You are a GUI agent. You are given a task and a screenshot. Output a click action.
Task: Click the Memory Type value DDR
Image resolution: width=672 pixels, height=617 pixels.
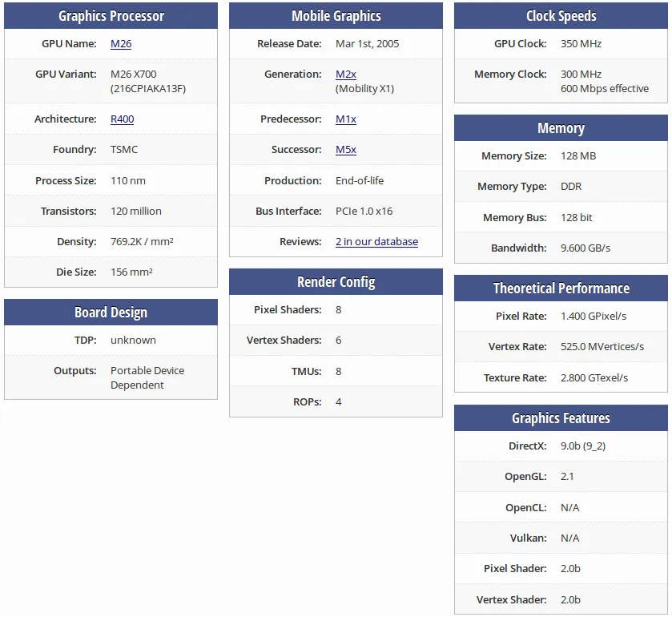571,187
